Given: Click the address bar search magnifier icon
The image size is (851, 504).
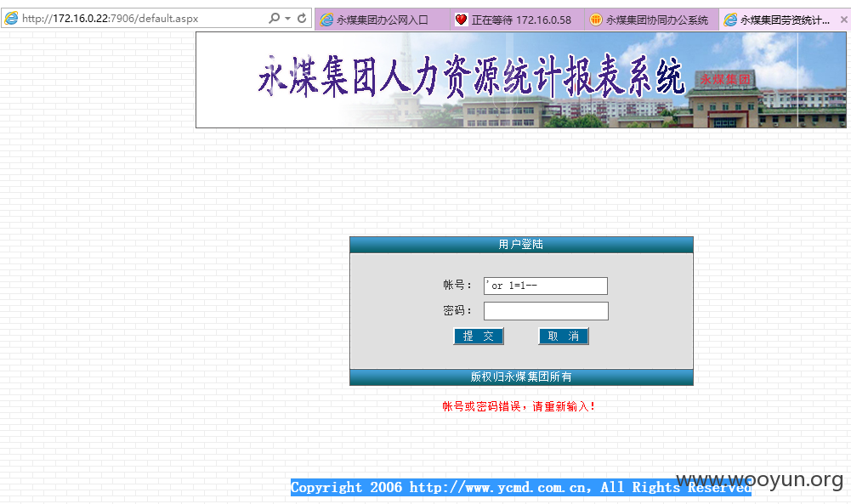Looking at the screenshot, I should [x=274, y=18].
